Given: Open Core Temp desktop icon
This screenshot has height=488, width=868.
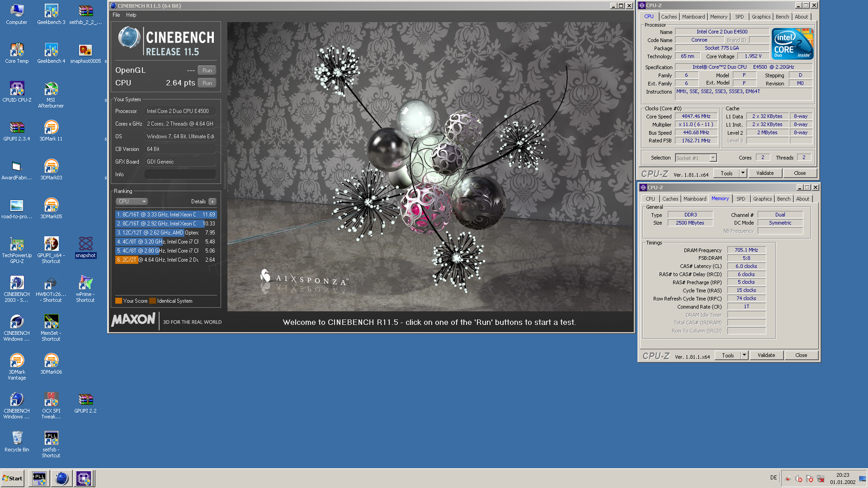Looking at the screenshot, I should 17,52.
